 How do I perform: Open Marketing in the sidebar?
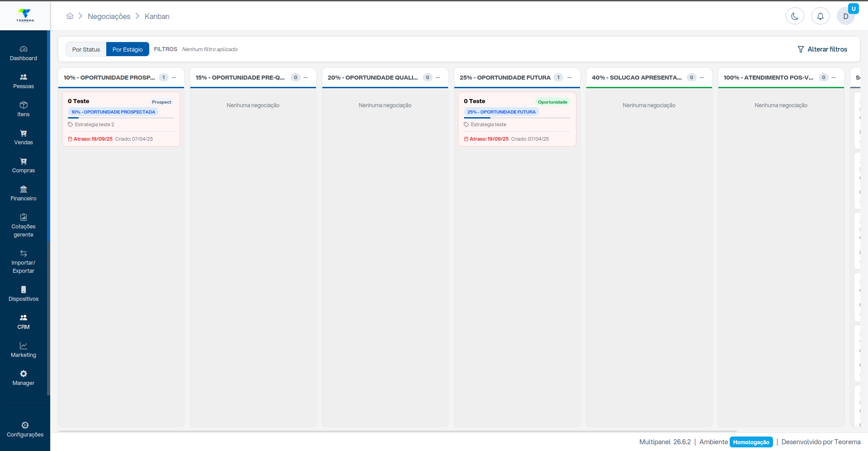click(24, 350)
